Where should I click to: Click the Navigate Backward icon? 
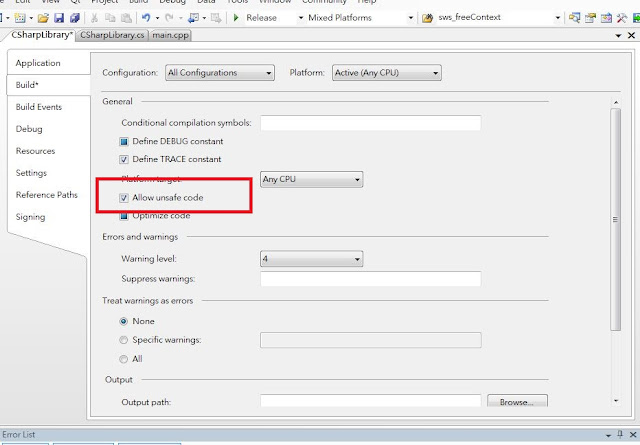[x=193, y=18]
